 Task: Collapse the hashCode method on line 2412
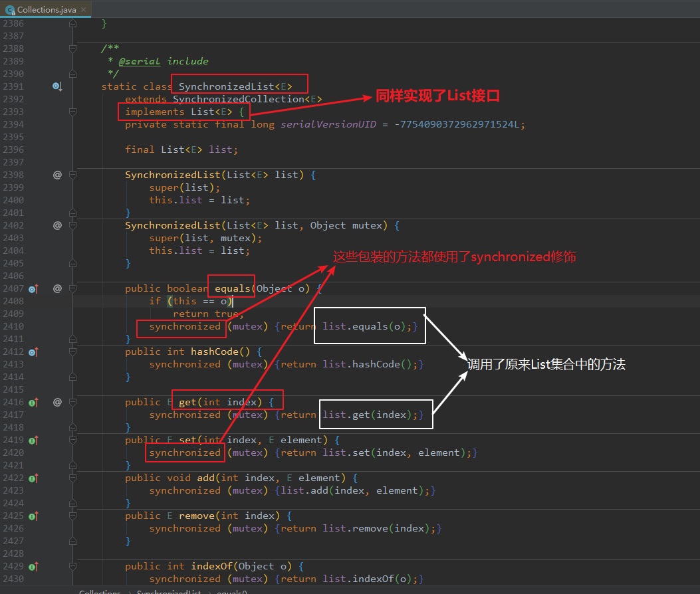tap(72, 352)
